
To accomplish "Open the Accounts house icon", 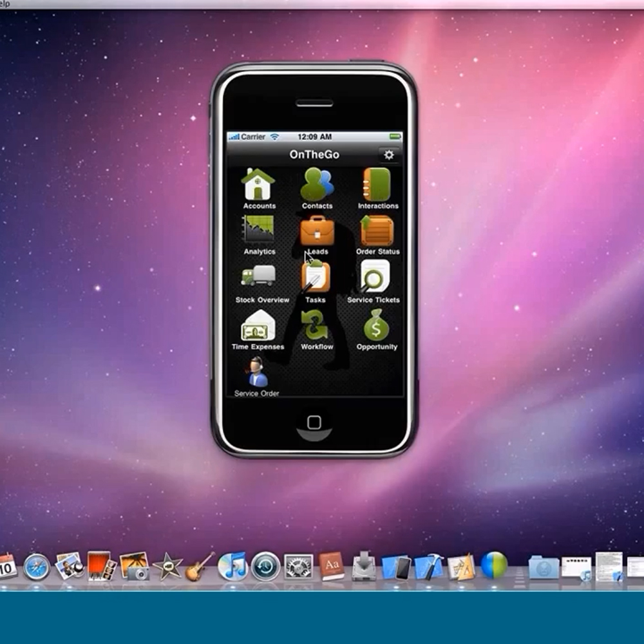I will tap(258, 184).
